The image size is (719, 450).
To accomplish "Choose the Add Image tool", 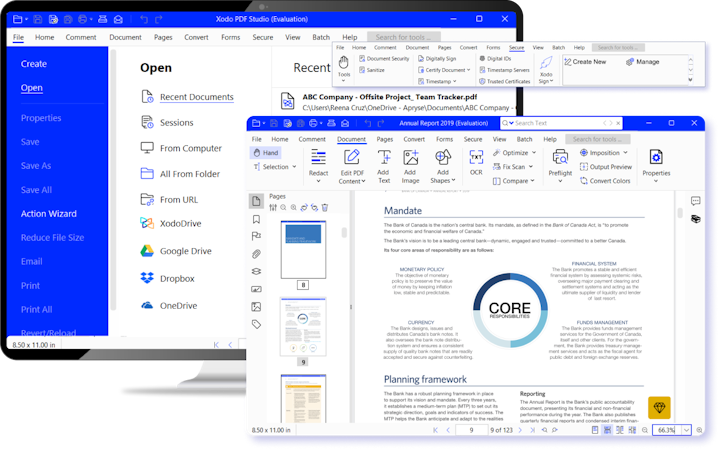I will 410,166.
